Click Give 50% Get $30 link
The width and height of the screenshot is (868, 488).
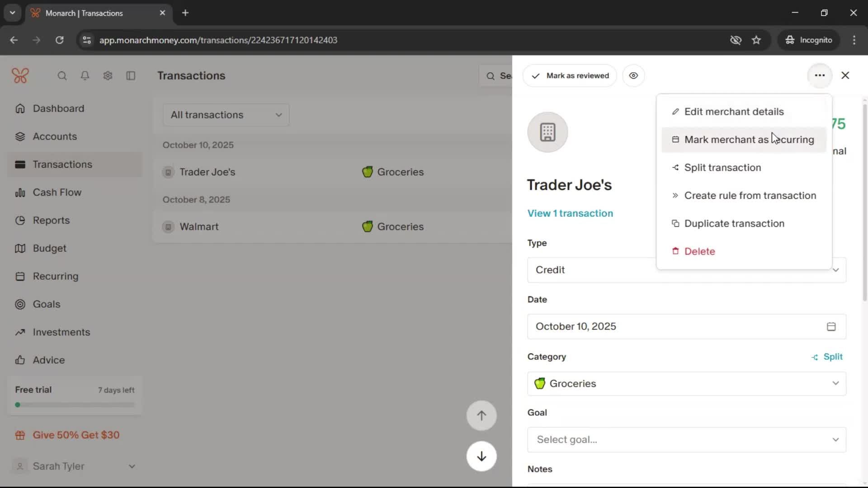coord(76,435)
